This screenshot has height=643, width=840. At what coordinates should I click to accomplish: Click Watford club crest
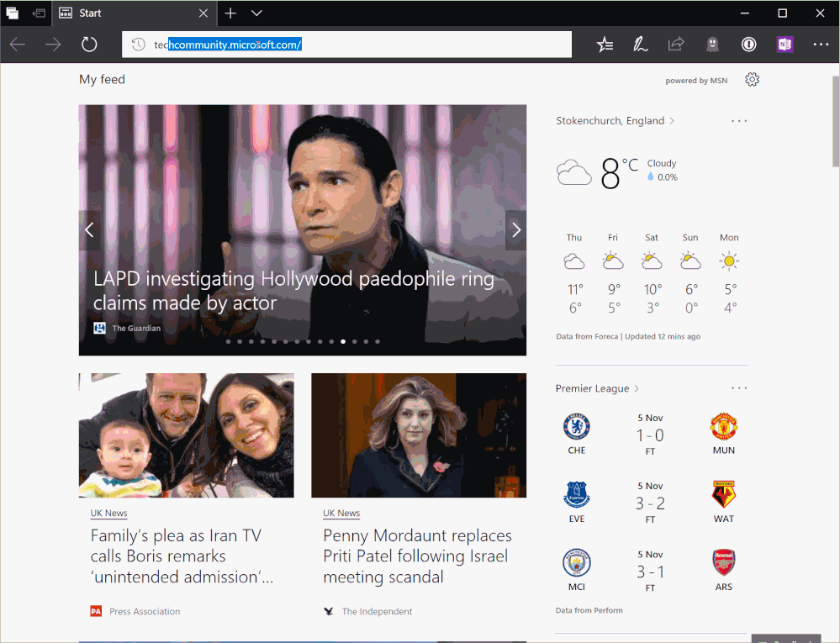pos(724,495)
